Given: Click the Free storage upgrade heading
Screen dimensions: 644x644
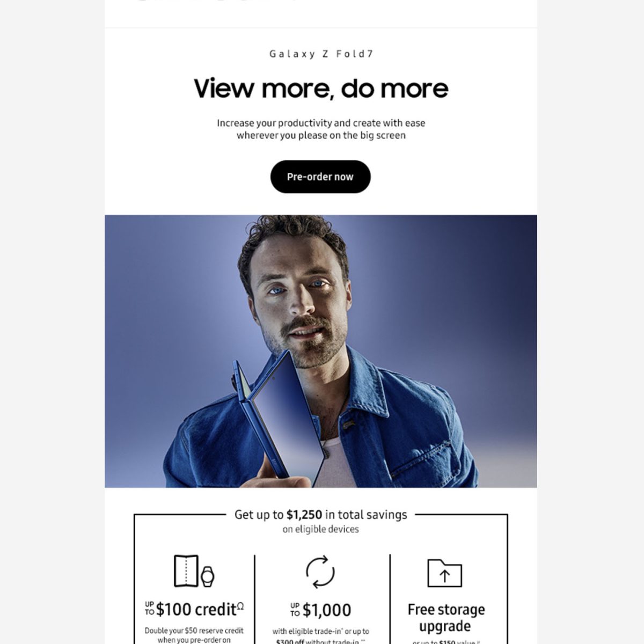Looking at the screenshot, I should tap(445, 618).
